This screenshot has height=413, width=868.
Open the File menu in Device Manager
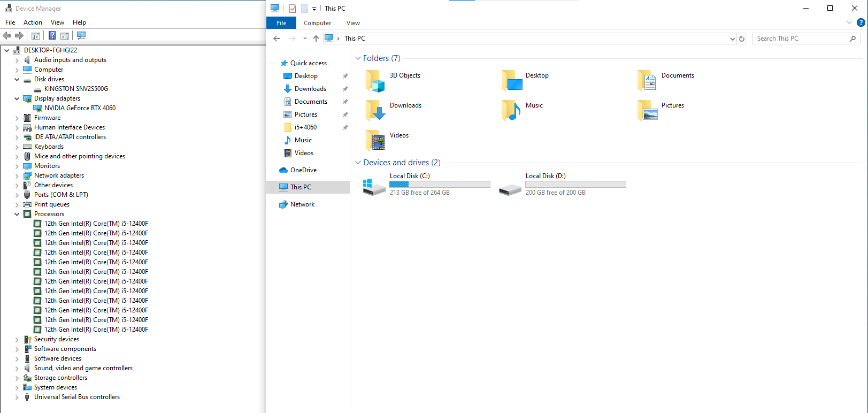click(x=10, y=22)
